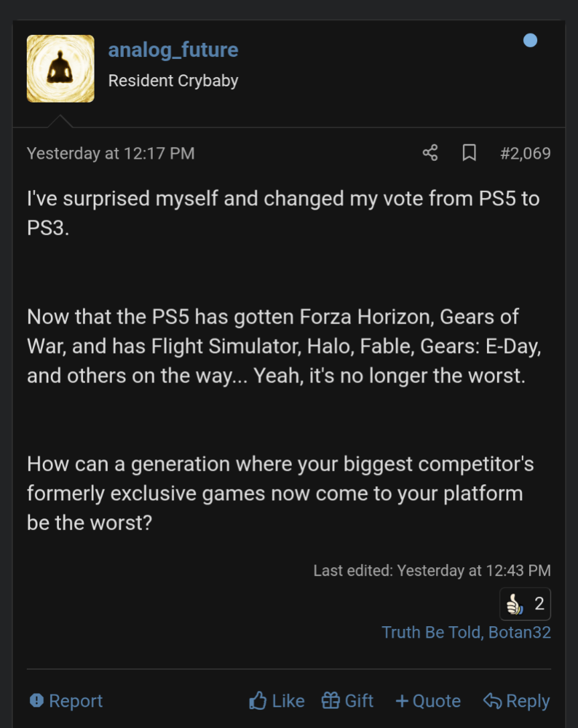Click the "Resident Crybaby" user title

(173, 81)
